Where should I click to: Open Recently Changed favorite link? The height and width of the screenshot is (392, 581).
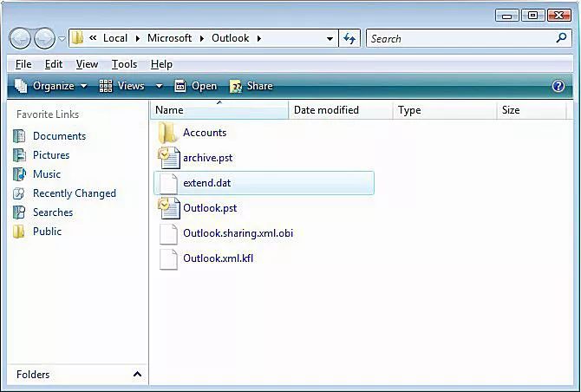[75, 193]
